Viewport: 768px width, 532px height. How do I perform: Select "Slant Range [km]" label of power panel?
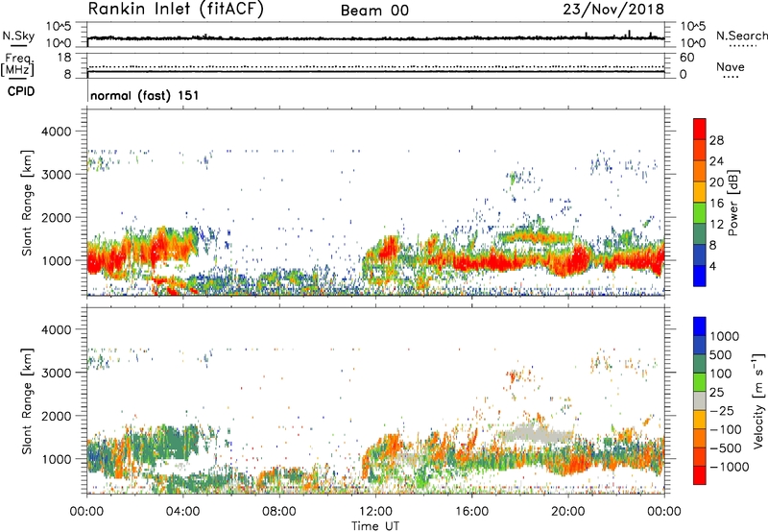point(27,204)
